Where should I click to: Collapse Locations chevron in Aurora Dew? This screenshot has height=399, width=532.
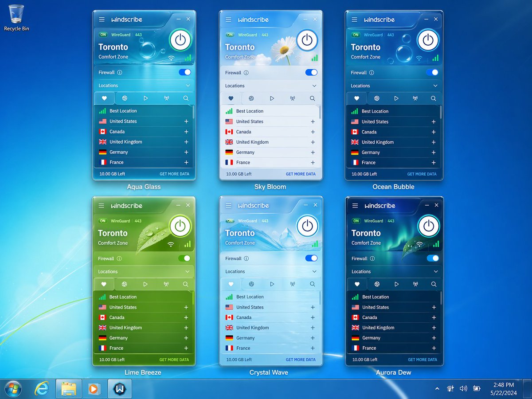point(436,271)
